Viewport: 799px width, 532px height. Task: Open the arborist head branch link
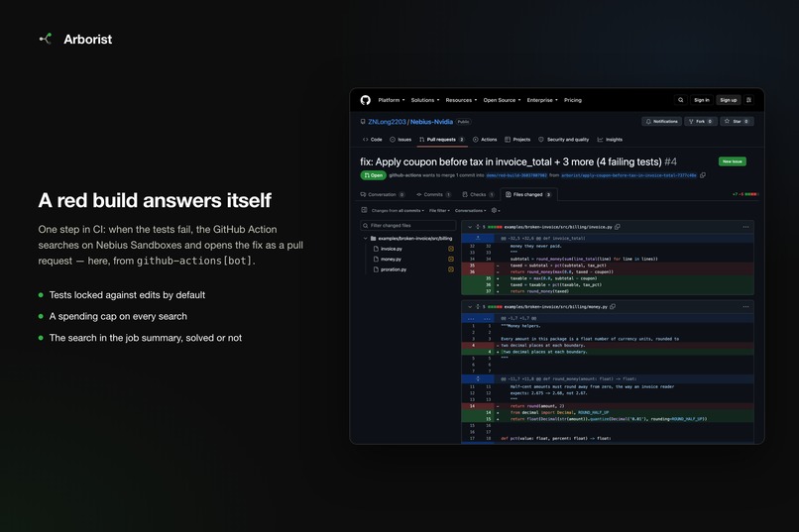628,175
